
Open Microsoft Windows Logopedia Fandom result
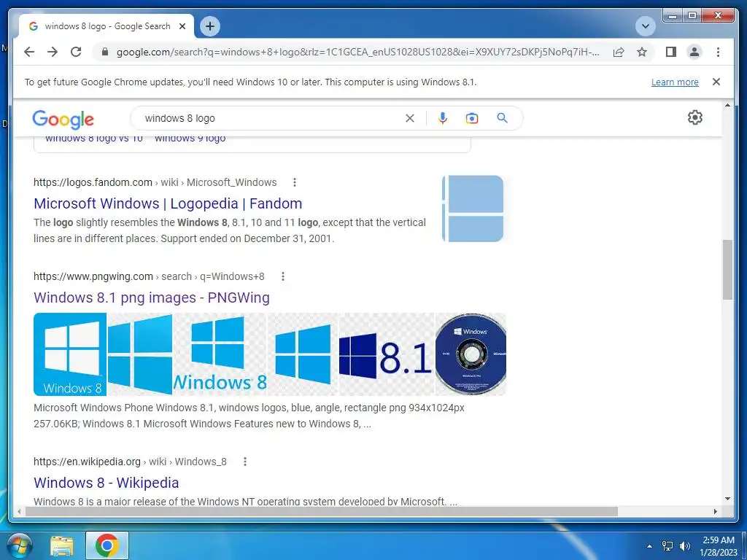[x=168, y=203]
